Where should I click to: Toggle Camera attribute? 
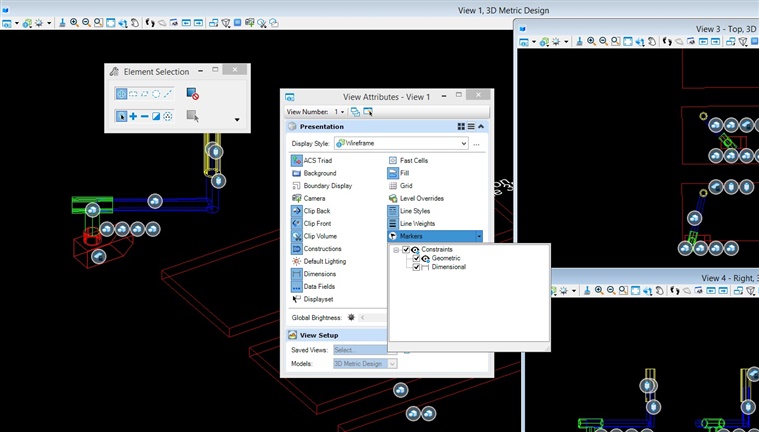[x=308, y=198]
